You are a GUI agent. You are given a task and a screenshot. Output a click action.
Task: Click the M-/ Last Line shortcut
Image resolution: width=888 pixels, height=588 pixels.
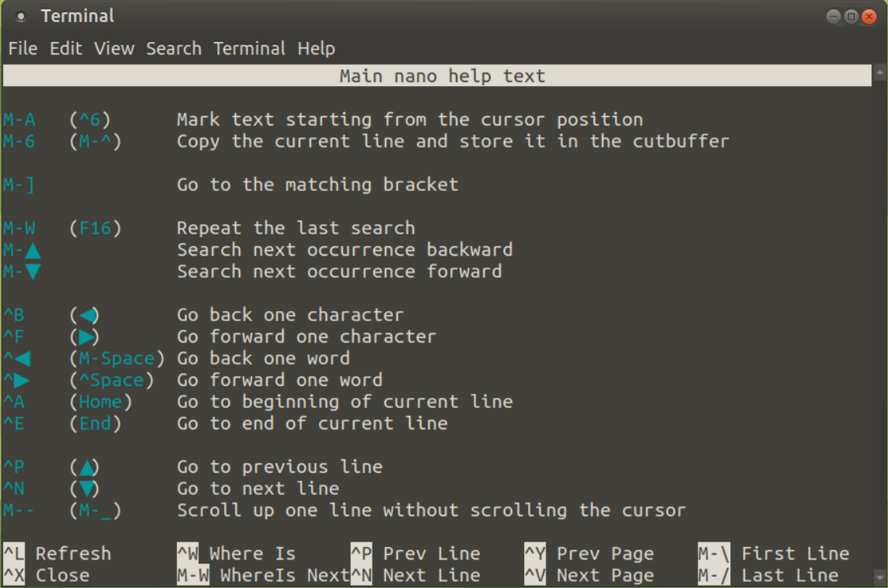[x=768, y=575]
